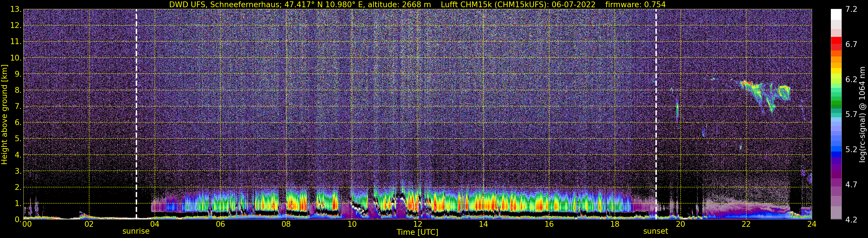
Task: Click the white dashed sunrise marker line
Action: (x=136, y=114)
